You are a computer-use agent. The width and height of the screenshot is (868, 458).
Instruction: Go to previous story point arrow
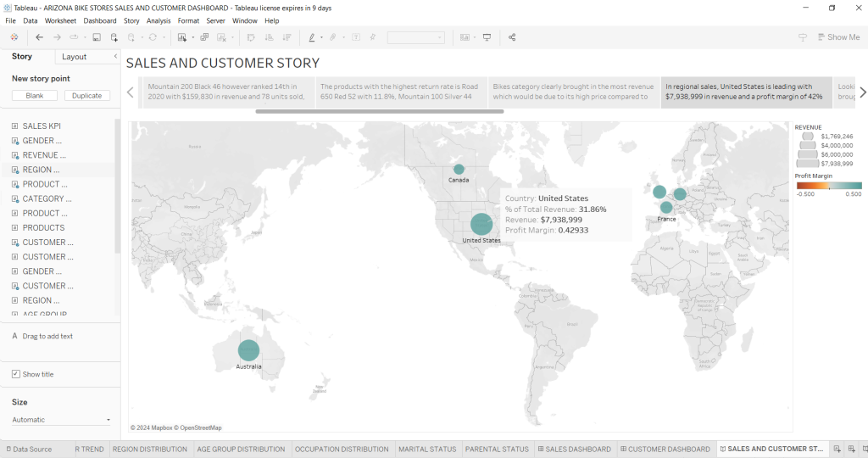point(131,92)
